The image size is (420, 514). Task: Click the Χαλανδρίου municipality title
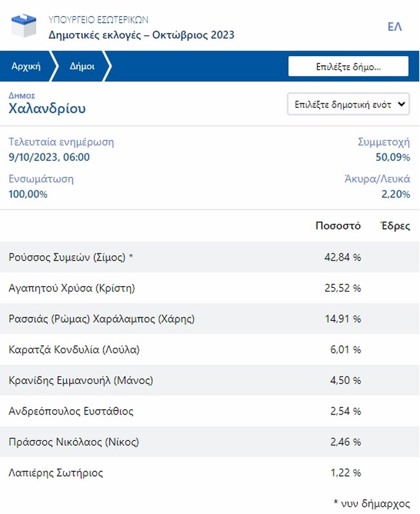[x=47, y=108]
